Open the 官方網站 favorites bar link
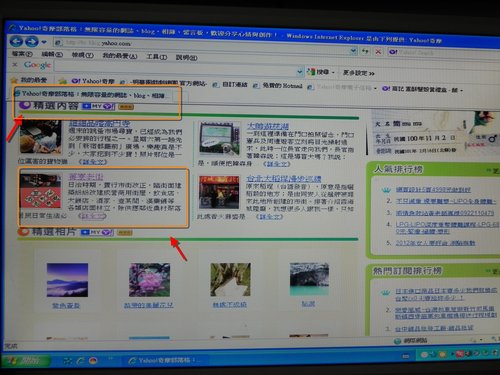The height and width of the screenshot is (375, 500). pyautogui.click(x=164, y=83)
